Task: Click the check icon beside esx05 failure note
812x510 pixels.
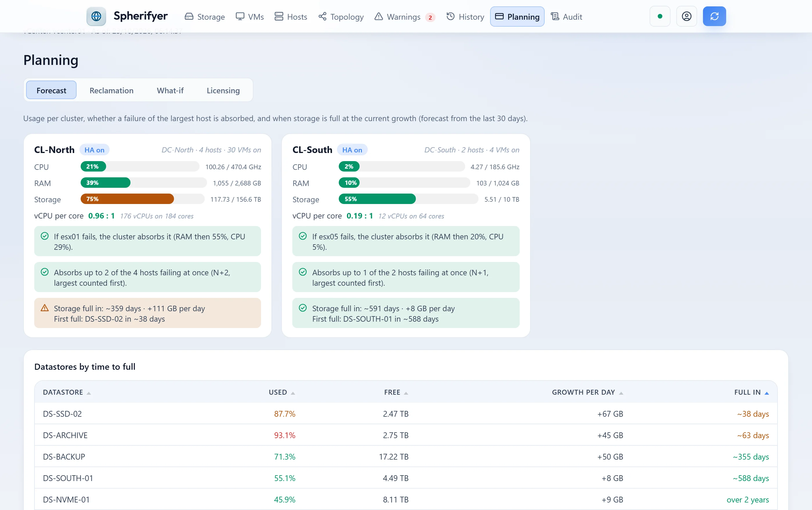Action: (x=303, y=236)
